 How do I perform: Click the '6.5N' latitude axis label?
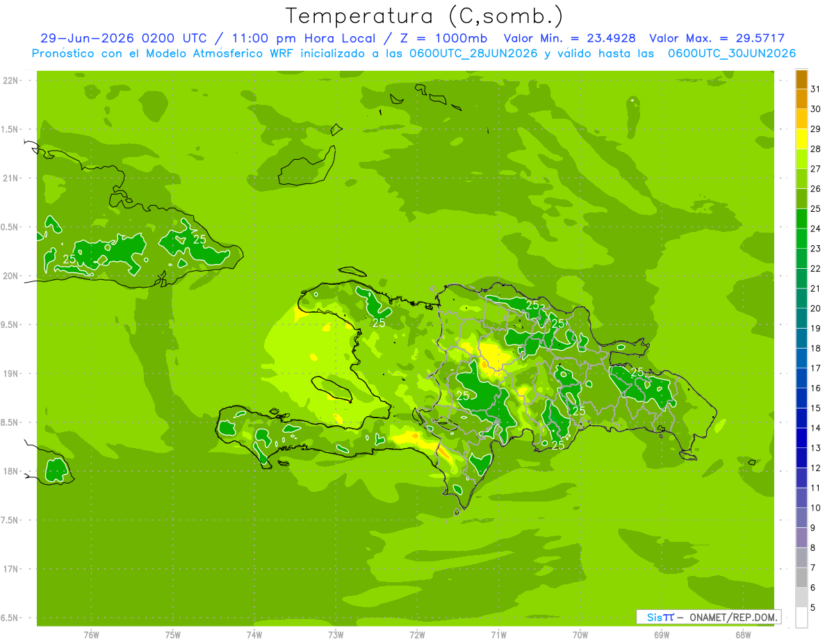coord(10,618)
